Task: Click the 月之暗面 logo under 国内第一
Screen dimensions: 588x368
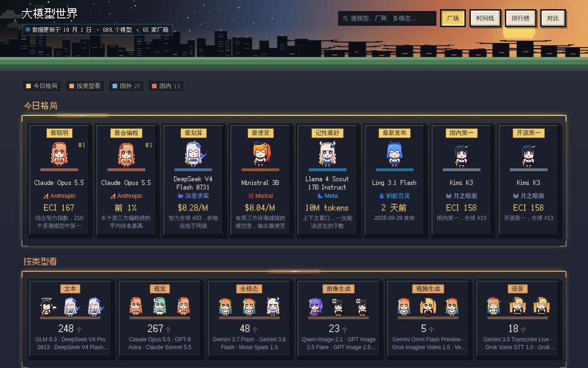Action: (x=449, y=196)
